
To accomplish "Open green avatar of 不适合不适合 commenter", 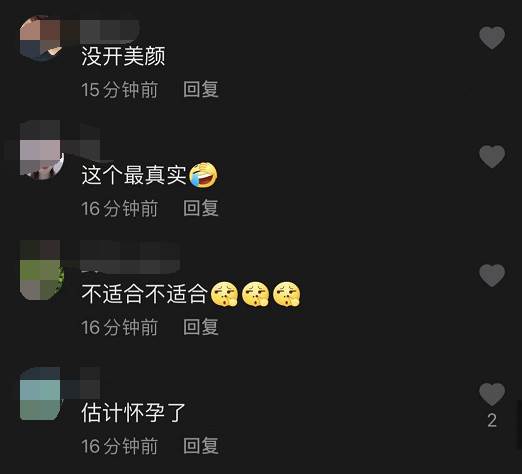I will 41,270.
